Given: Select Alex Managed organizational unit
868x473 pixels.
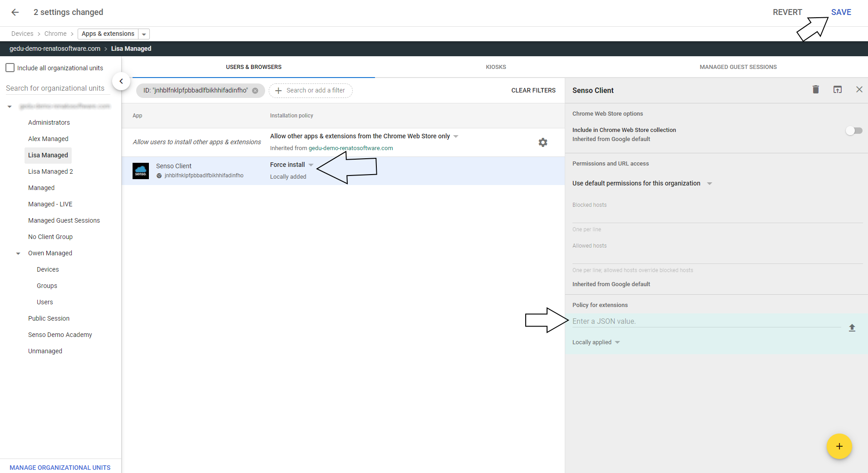Looking at the screenshot, I should pyautogui.click(x=48, y=139).
